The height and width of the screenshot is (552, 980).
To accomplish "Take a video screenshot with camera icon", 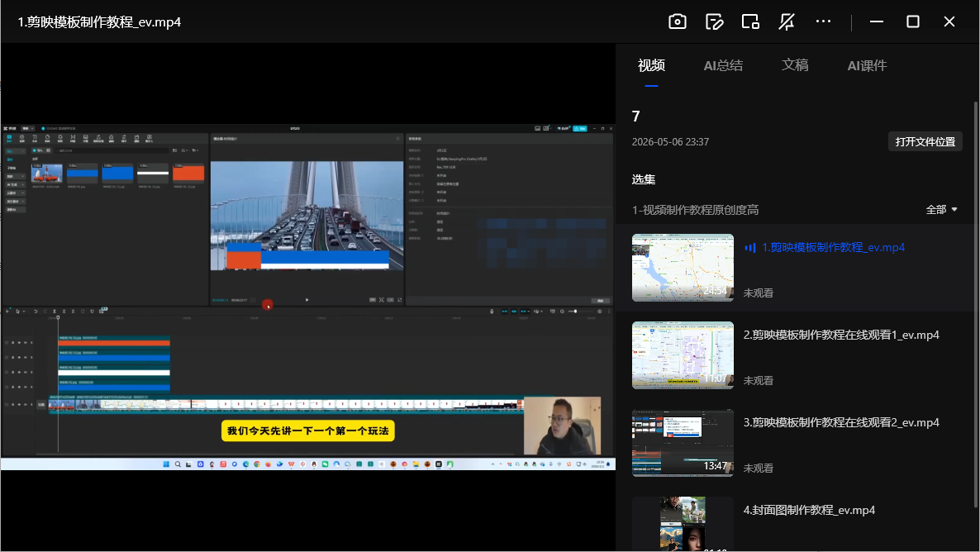I will click(x=678, y=21).
